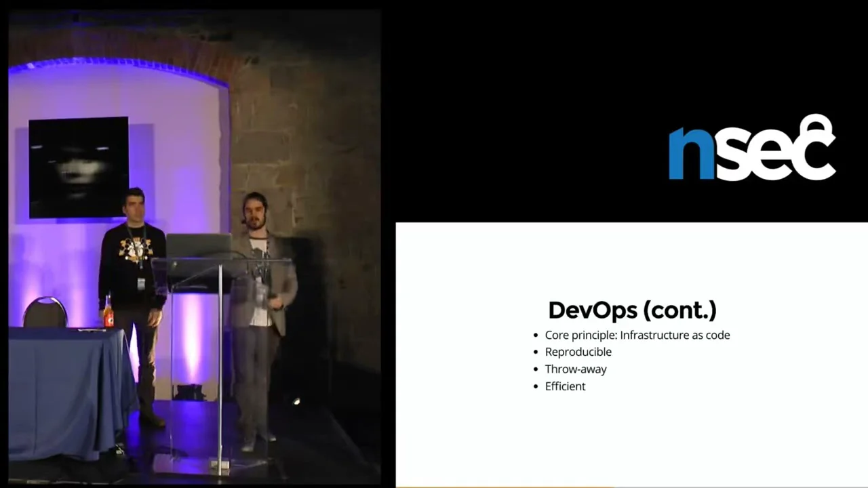Image resolution: width=868 pixels, height=488 pixels.
Task: Select the "Efficient" bullet text
Action: point(565,386)
